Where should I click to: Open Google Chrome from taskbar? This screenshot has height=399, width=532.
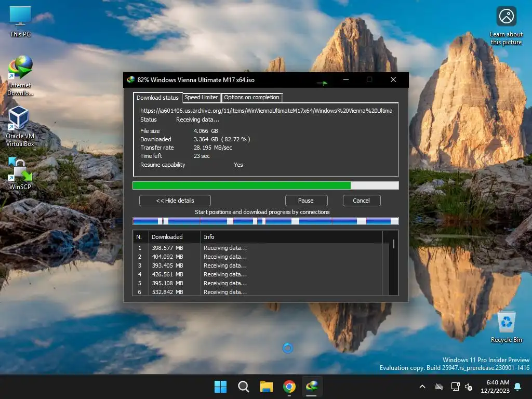pyautogui.click(x=289, y=387)
